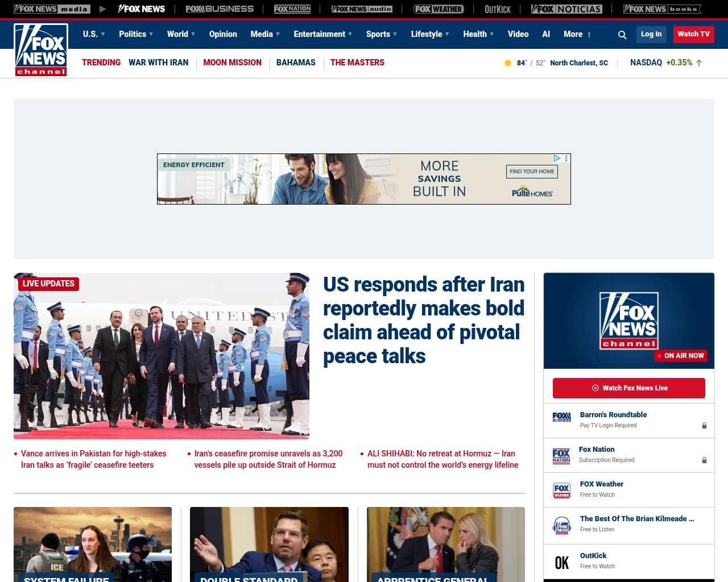Click the Fox News channel logo

41,50
